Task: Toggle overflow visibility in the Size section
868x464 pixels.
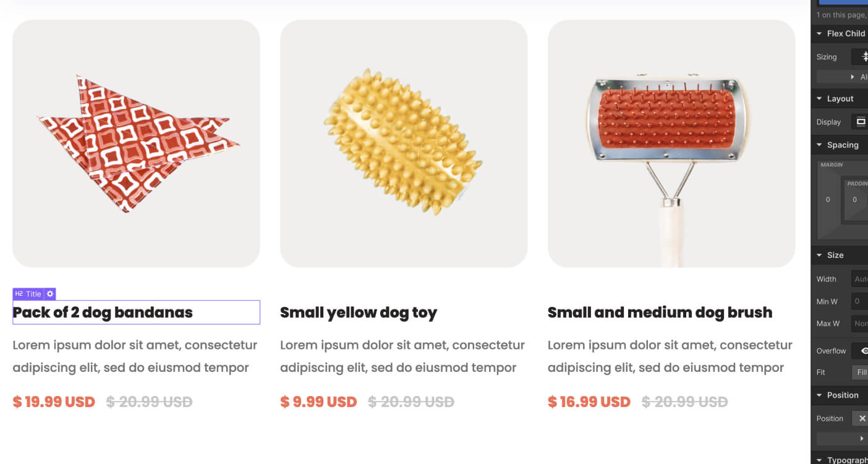Action: (864, 350)
